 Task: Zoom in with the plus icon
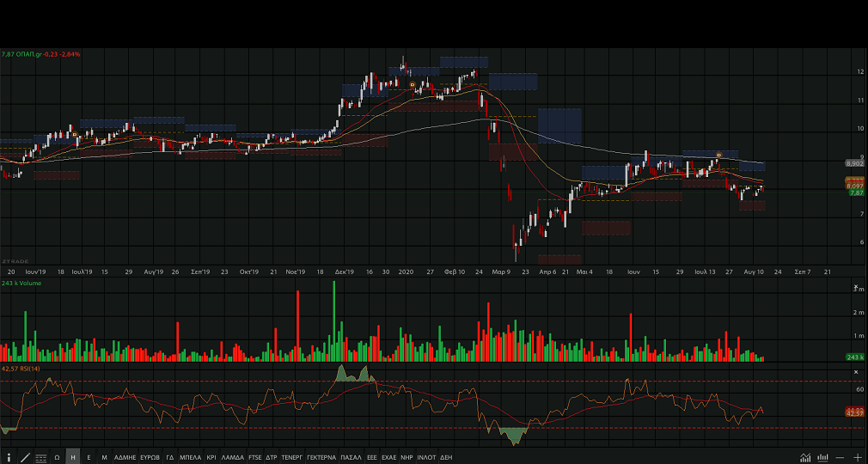pyautogui.click(x=857, y=457)
